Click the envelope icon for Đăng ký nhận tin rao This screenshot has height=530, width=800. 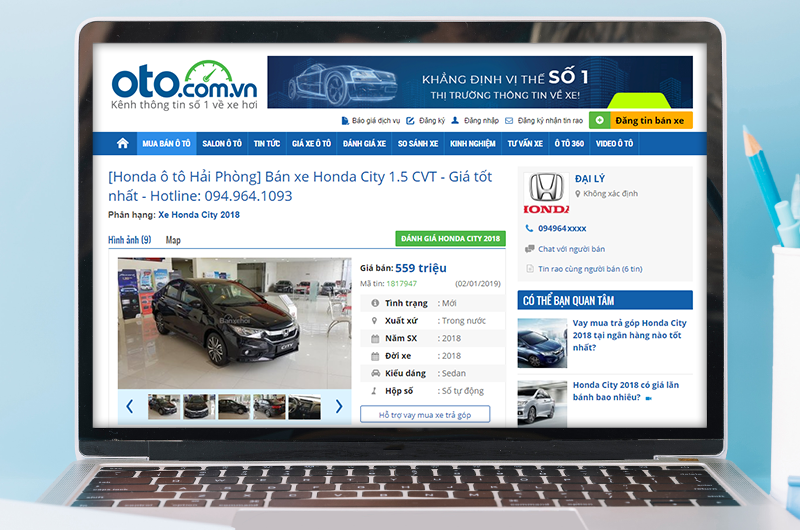(509, 121)
